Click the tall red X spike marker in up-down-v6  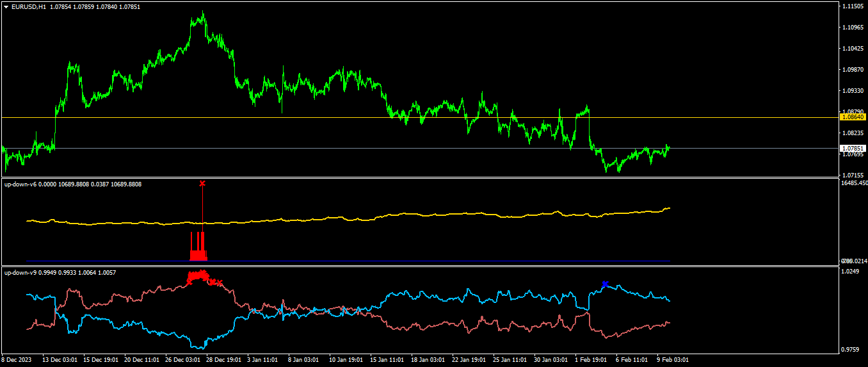tap(202, 184)
